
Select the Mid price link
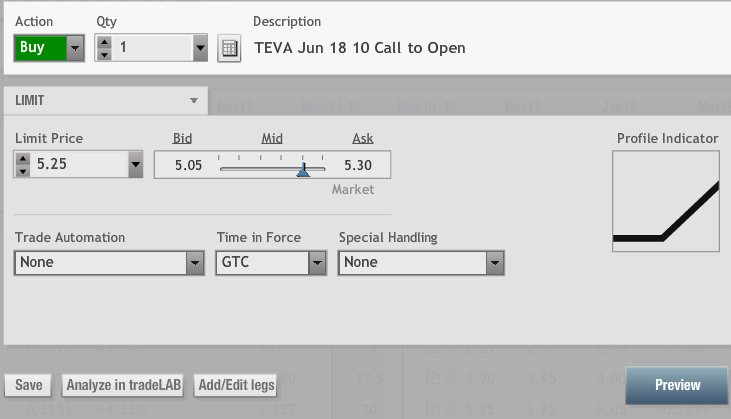[272, 138]
